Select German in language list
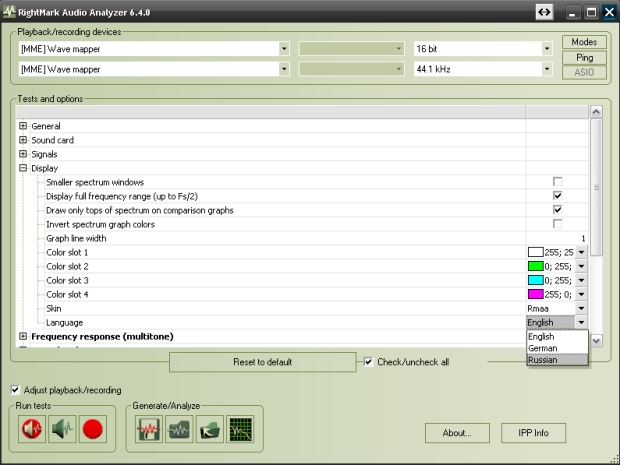The height and width of the screenshot is (465, 620). click(x=558, y=348)
